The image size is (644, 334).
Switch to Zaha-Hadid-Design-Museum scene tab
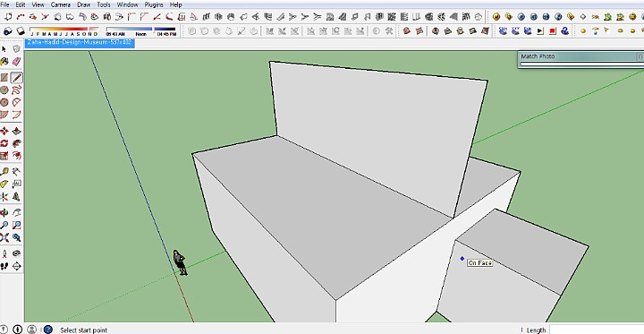pos(80,42)
